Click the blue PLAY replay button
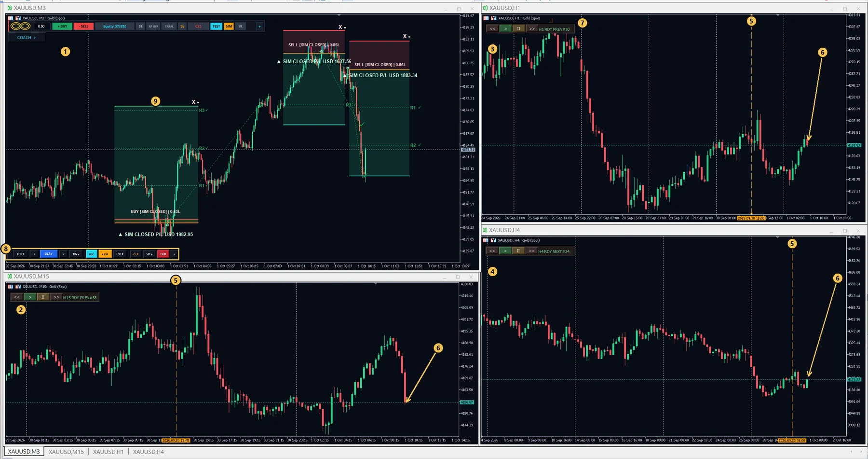Screen dimensions: 868x459 (x=49, y=254)
